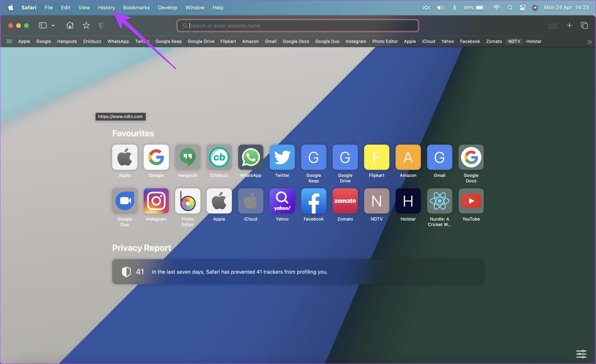
Task: Open the volume control in menu bar
Action: coord(441,8)
